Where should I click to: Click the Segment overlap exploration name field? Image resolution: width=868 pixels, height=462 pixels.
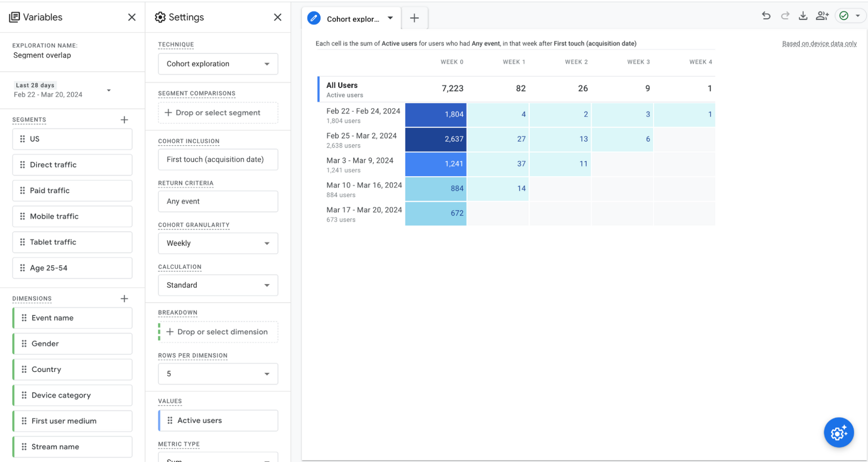click(42, 55)
